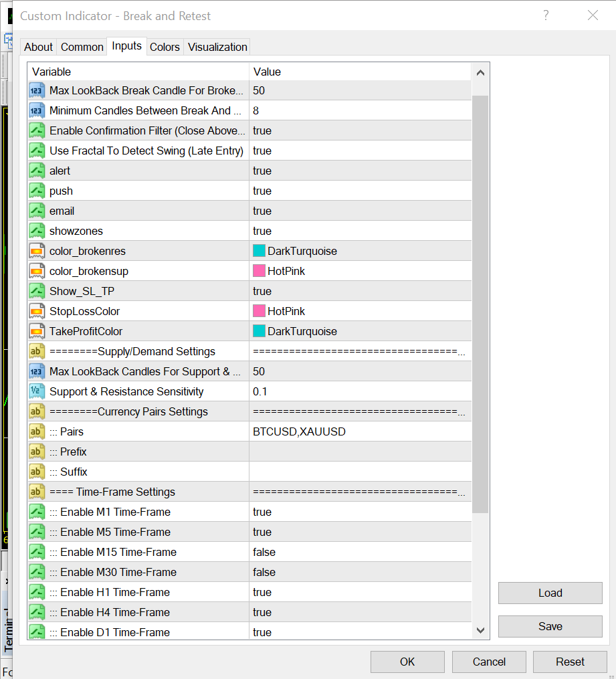
Task: Load settings with the Load button
Action: click(550, 593)
